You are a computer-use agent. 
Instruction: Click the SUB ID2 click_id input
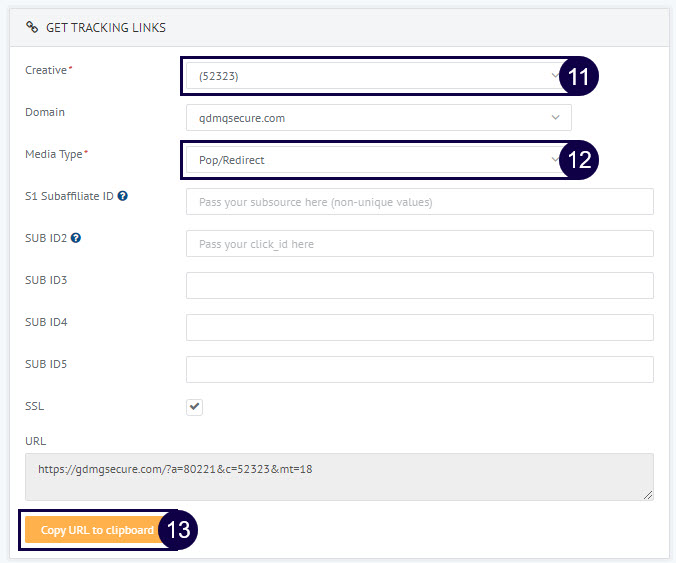tap(419, 244)
